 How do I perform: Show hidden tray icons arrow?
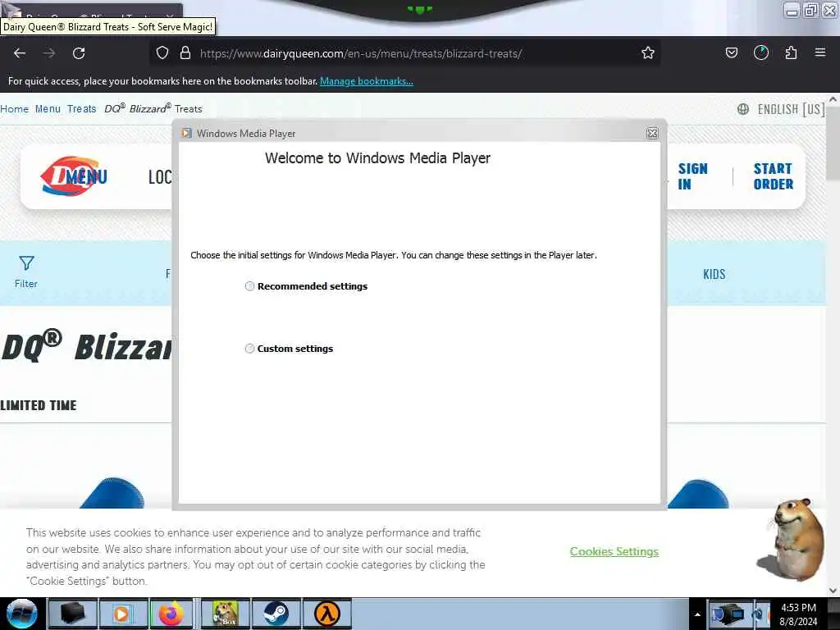(x=697, y=614)
